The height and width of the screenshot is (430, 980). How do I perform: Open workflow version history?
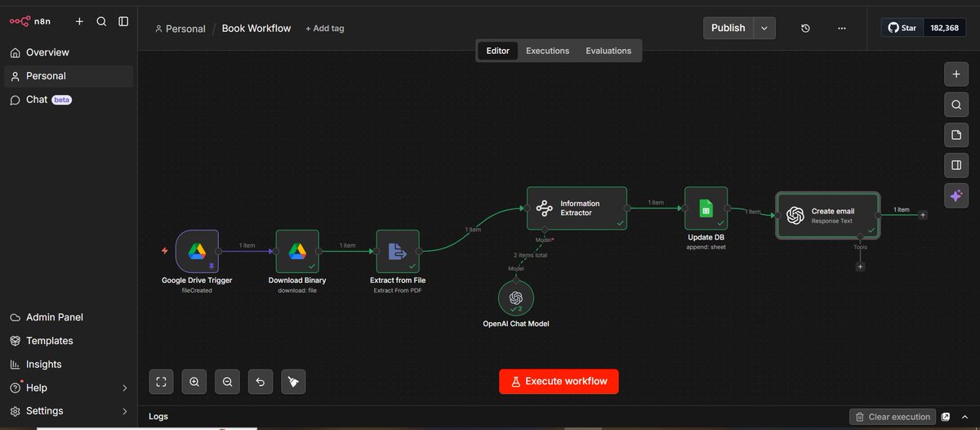click(x=805, y=28)
